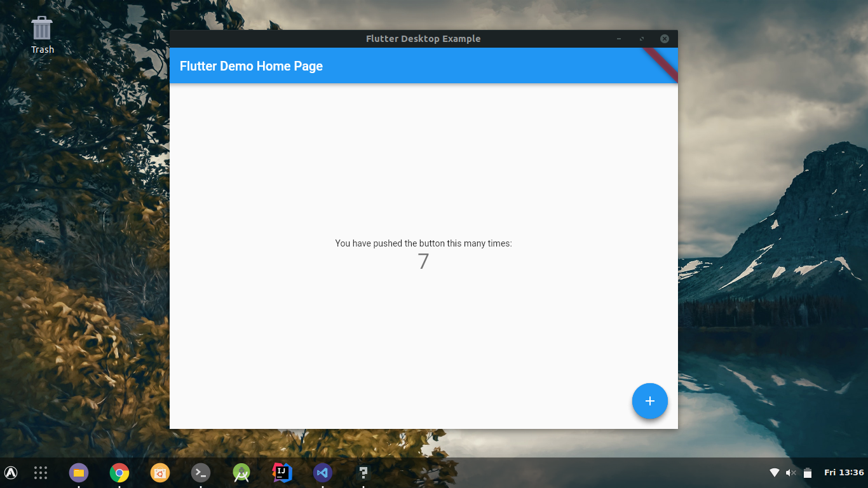Open the clock showing Fri 13:36
The width and height of the screenshot is (868, 488).
tap(844, 473)
